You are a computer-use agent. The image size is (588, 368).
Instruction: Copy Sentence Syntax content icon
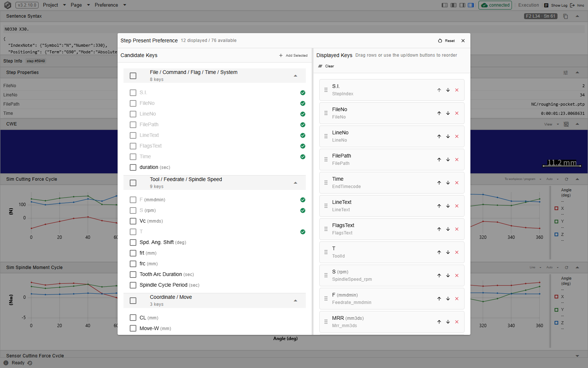click(x=566, y=16)
